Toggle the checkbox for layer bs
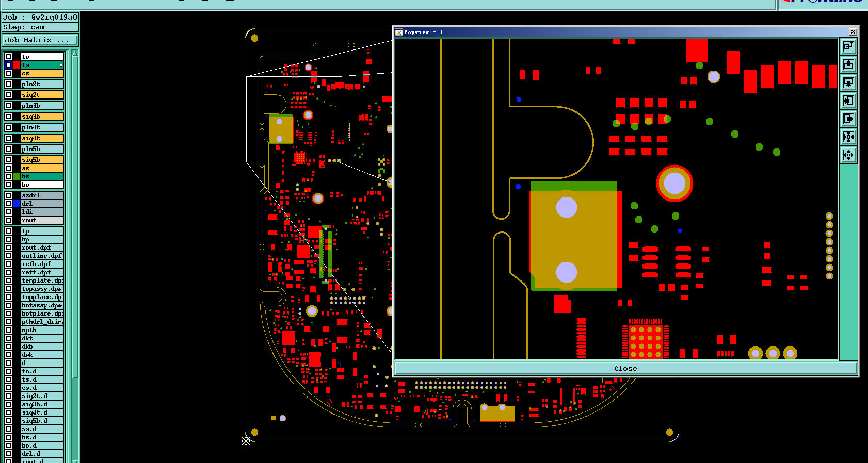Image resolution: width=868 pixels, height=463 pixels. 8,176
